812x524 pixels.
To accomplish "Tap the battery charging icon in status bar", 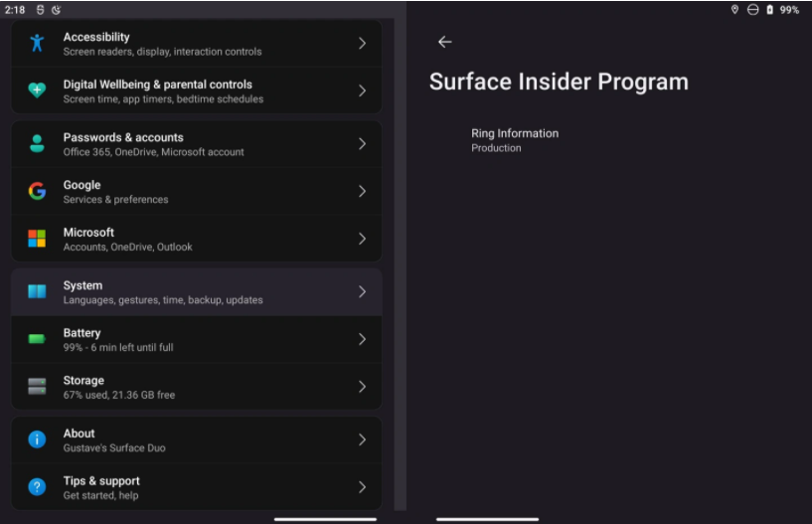I will coord(769,9).
